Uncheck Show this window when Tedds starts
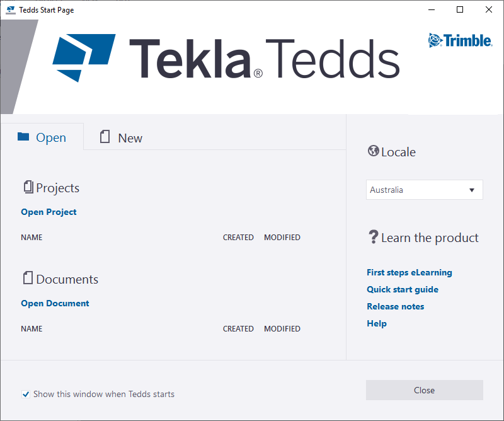 (26, 394)
